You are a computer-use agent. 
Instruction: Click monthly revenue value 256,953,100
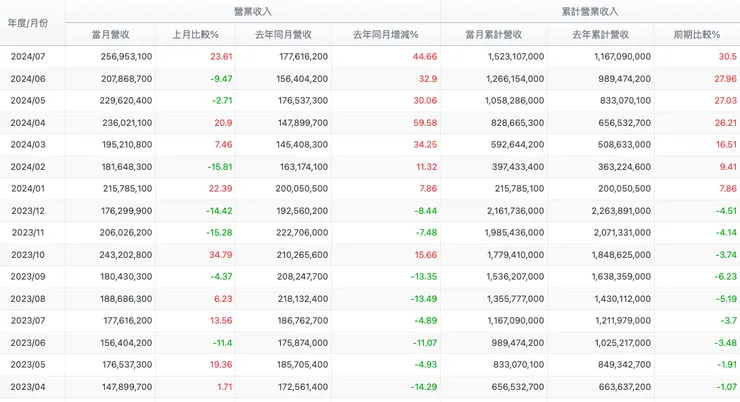[126, 57]
